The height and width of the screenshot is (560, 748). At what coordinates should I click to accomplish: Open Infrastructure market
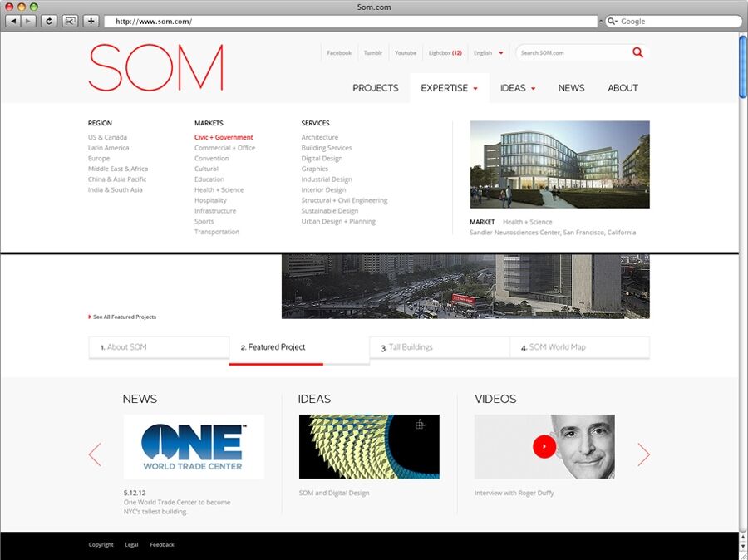click(x=215, y=210)
